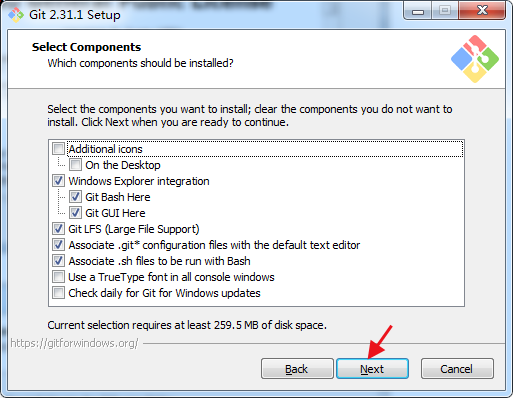
Task: Open the gitforwindows.org link
Action: 74,343
